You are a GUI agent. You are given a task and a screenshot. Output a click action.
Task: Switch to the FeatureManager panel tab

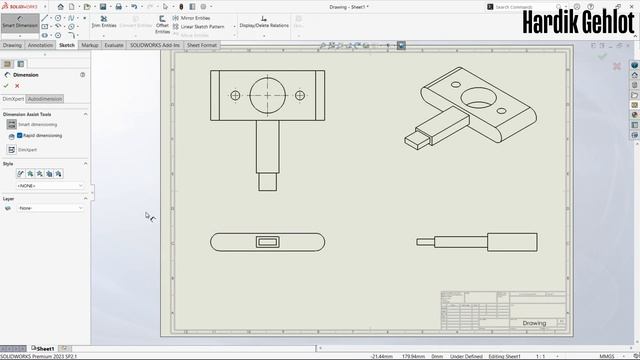coord(7,64)
